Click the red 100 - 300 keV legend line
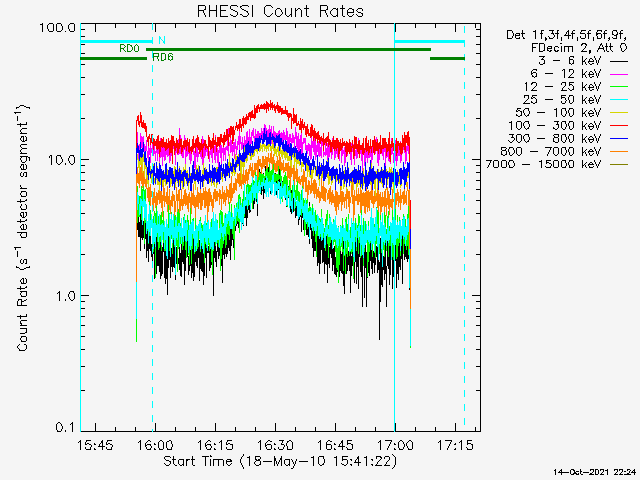The width and height of the screenshot is (640, 480). (620, 125)
